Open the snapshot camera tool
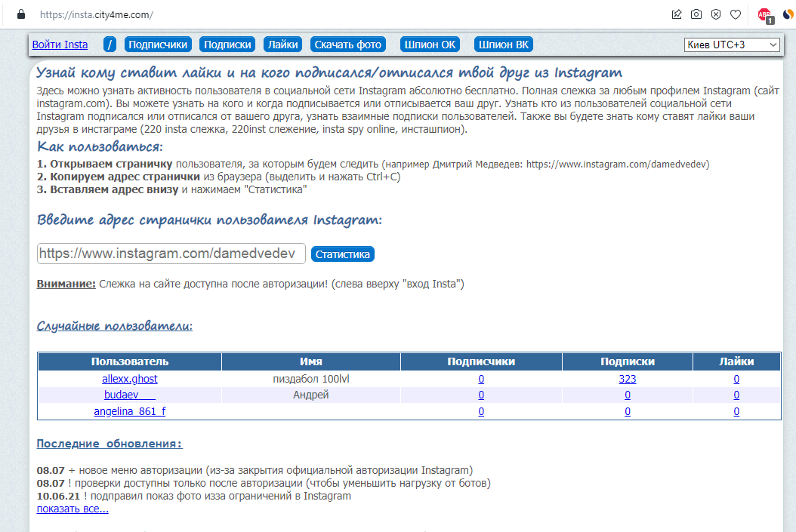This screenshot has height=532, width=796. click(x=696, y=14)
